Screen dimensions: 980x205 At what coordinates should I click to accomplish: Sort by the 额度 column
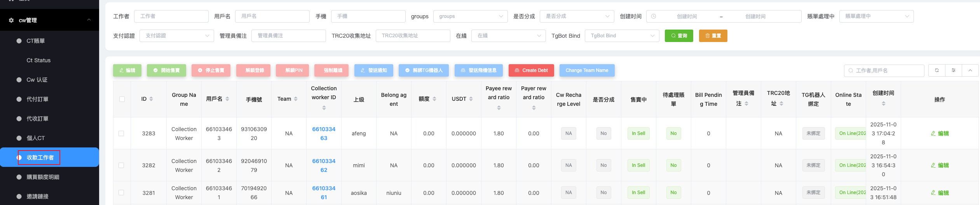[x=434, y=99]
